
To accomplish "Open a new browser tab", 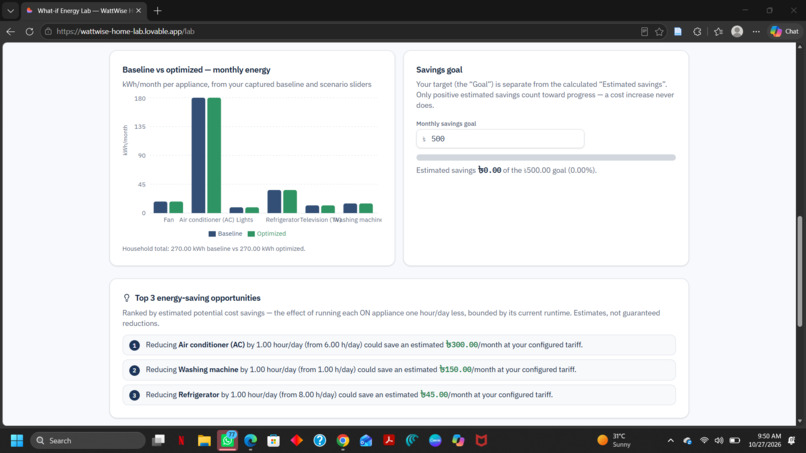I will 157,10.
